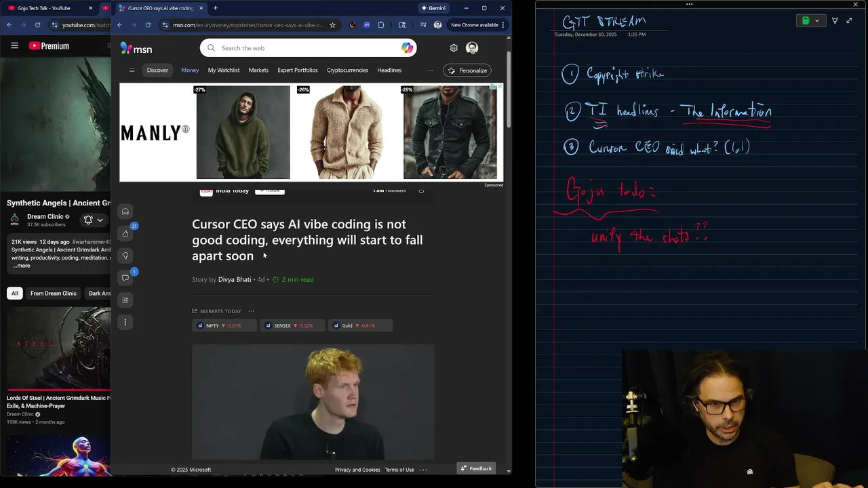Open Privacy and Cookies link
Image resolution: width=868 pixels, height=488 pixels.
(x=357, y=470)
